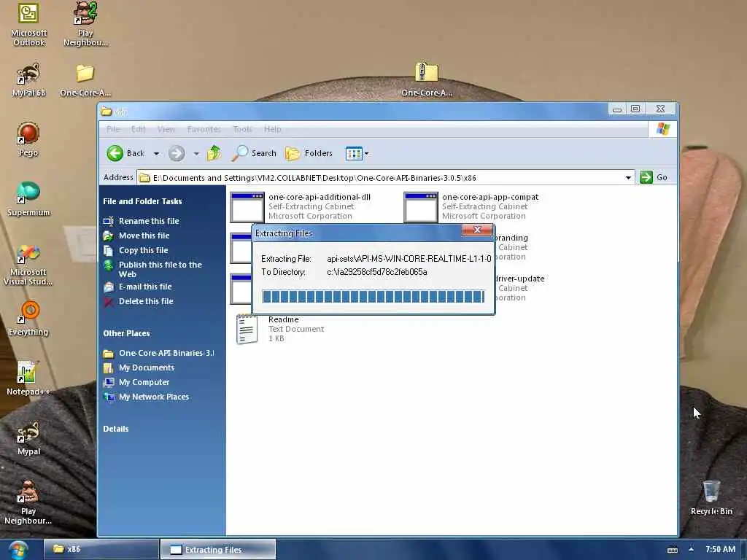Image resolution: width=747 pixels, height=560 pixels.
Task: Show hidden system tray icons arrow
Action: click(x=691, y=550)
